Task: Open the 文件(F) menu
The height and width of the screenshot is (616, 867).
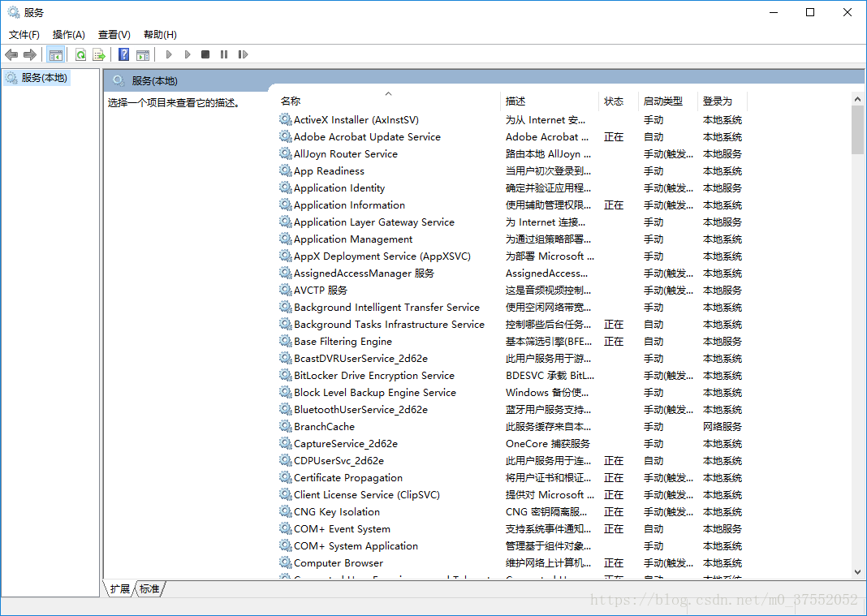Action: coord(24,35)
